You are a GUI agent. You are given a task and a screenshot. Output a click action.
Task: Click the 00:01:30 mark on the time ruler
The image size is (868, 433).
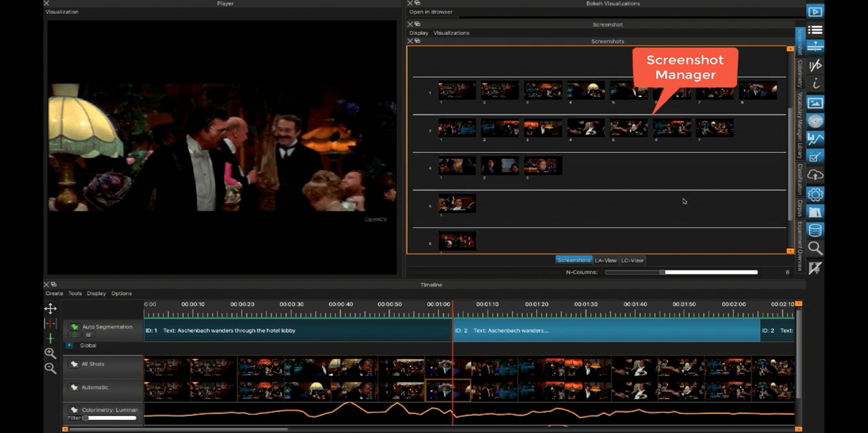(586, 304)
